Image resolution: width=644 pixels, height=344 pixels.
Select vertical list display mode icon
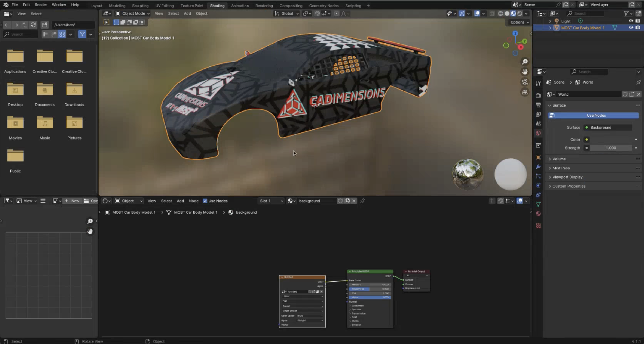[45, 34]
